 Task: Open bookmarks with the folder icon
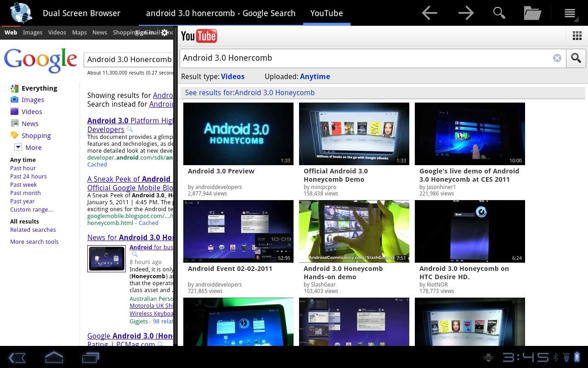point(532,13)
